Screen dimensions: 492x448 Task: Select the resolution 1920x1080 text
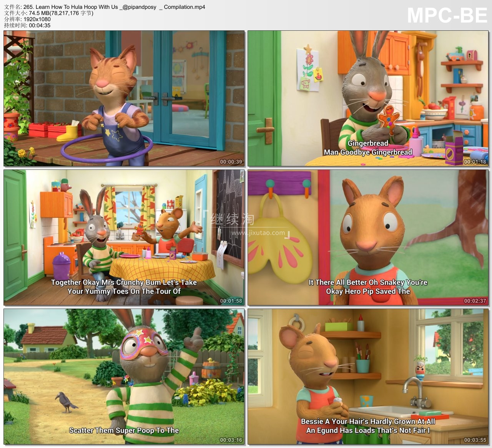[x=27, y=19]
